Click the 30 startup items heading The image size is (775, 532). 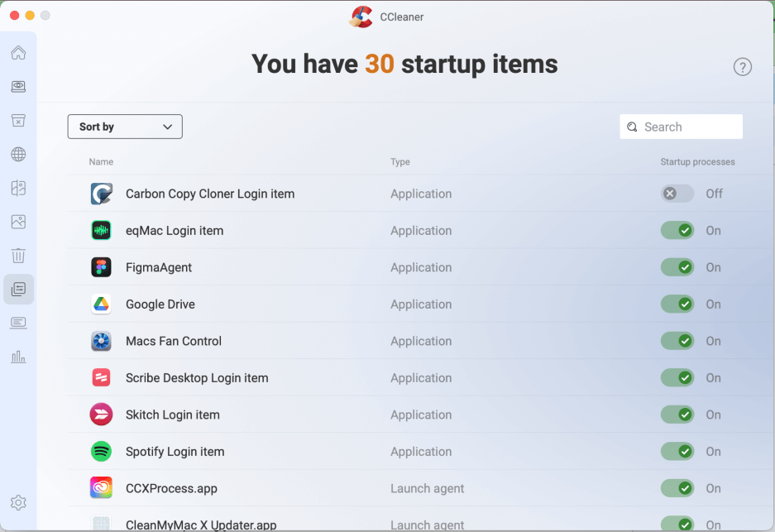pyautogui.click(x=404, y=65)
